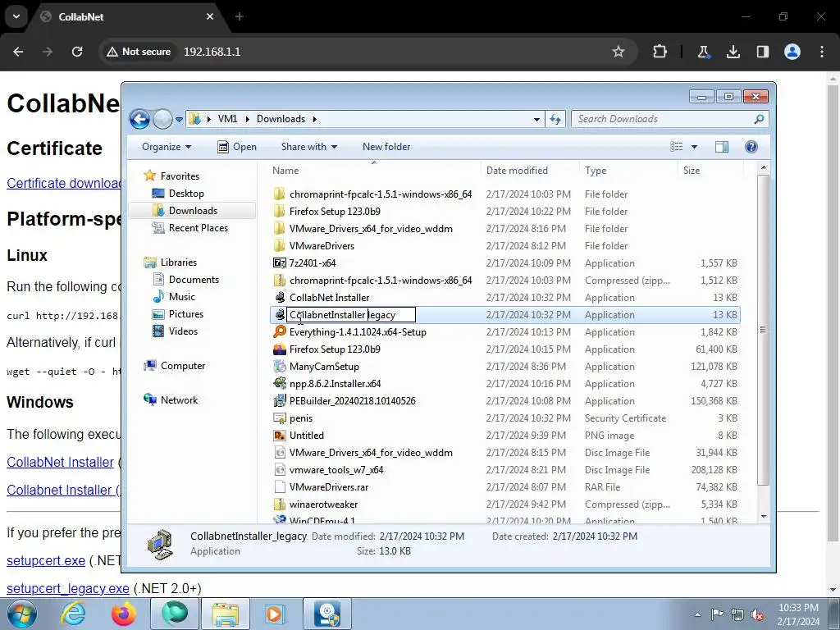Open Windows Media Player from taskbar

pyautogui.click(x=276, y=614)
